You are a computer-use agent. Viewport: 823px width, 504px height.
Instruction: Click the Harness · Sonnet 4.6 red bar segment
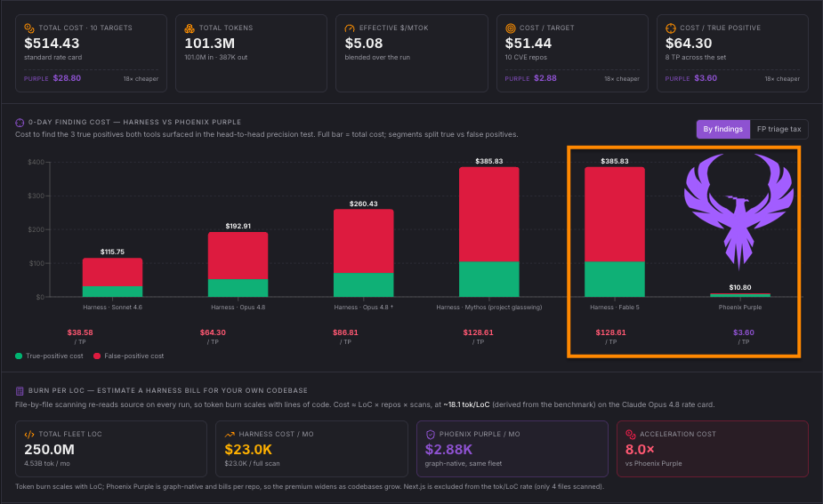click(x=112, y=272)
